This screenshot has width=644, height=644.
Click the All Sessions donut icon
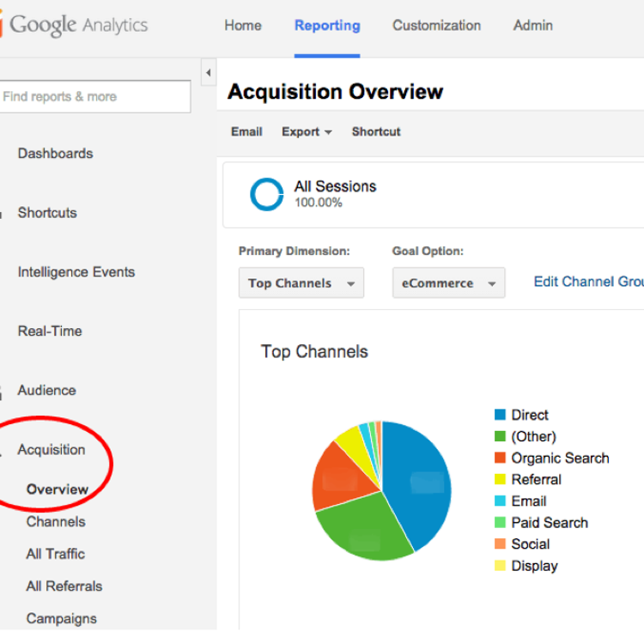click(x=266, y=194)
